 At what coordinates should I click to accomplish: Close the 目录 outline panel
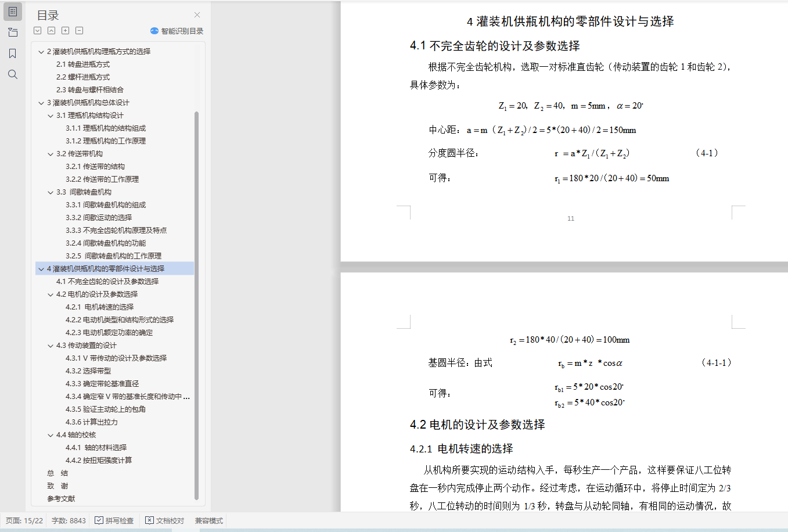pyautogui.click(x=197, y=15)
